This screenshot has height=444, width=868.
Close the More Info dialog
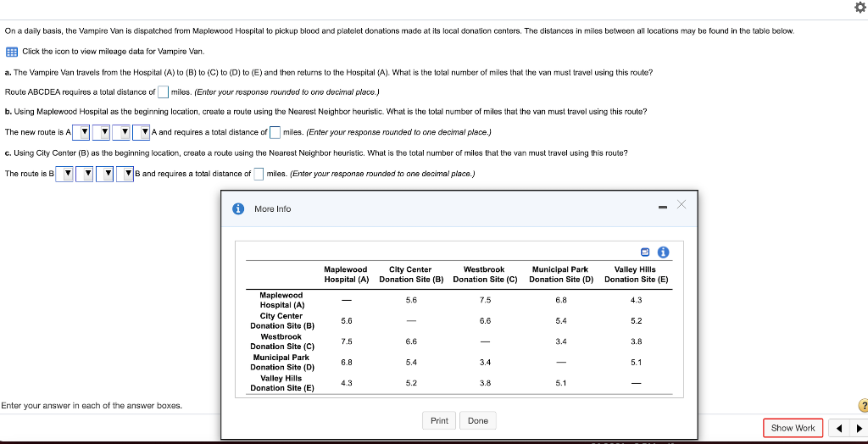[x=682, y=205]
